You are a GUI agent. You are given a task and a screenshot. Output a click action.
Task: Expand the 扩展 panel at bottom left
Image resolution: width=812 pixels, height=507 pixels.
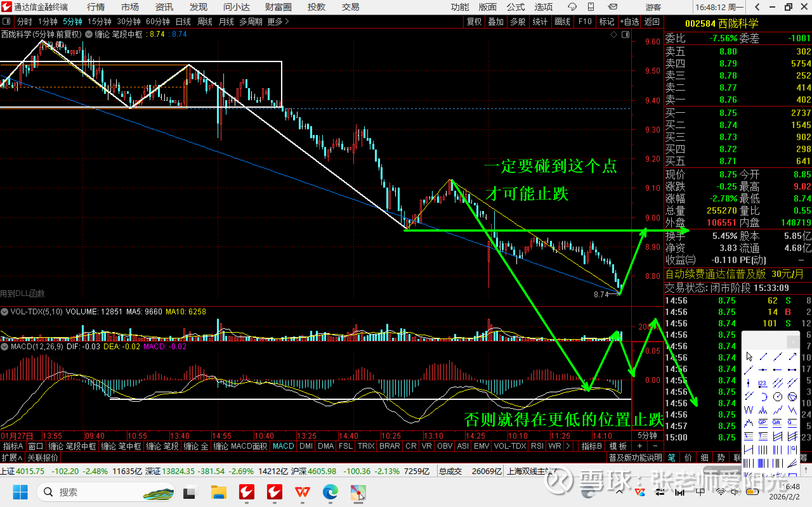click(x=12, y=457)
